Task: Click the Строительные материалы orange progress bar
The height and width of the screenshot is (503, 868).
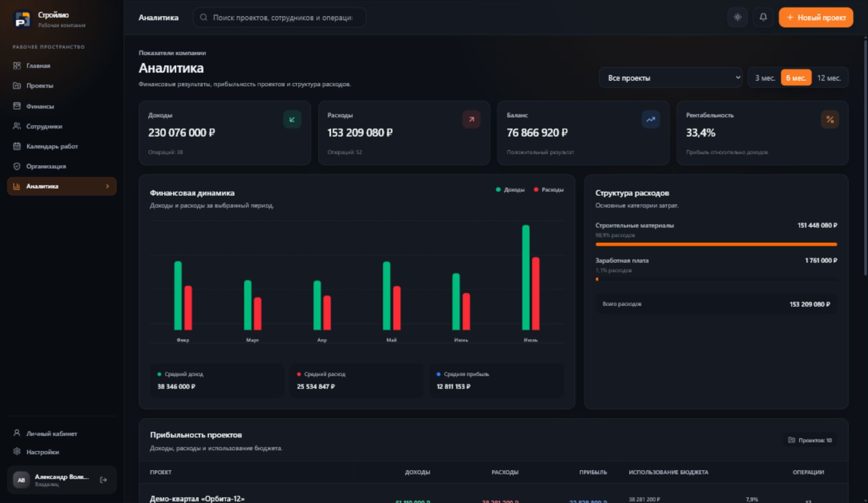Action: click(x=716, y=244)
